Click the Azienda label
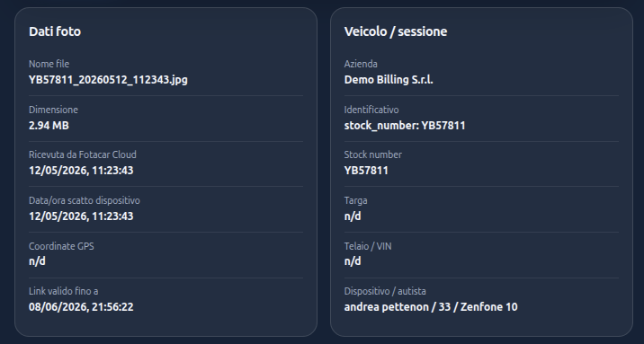Image resolution: width=644 pixels, height=344 pixels. coord(361,64)
